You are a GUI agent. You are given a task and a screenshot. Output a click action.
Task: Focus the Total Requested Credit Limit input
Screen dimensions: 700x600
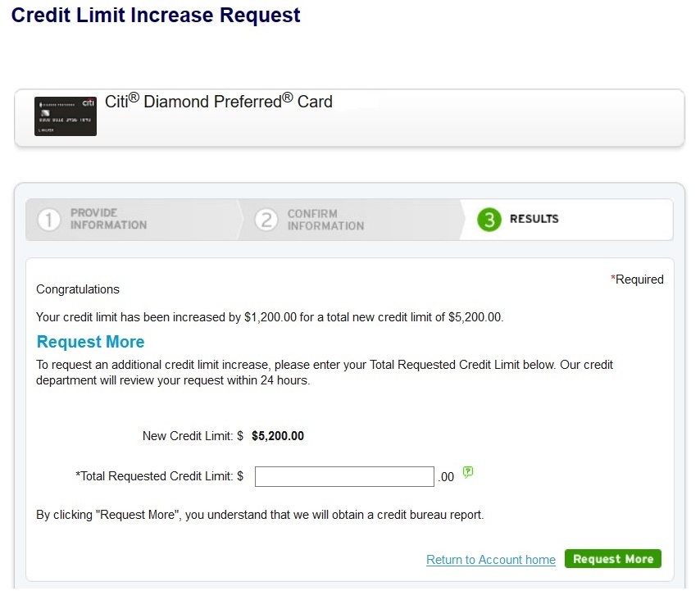coord(344,476)
